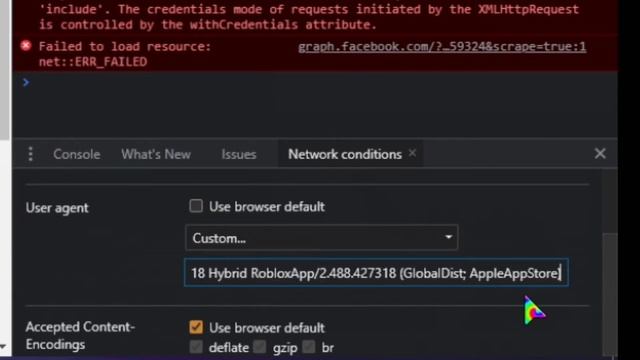The height and width of the screenshot is (360, 640).
Task: Select the 'net::ERR_FAILED' error text
Action: [93, 62]
